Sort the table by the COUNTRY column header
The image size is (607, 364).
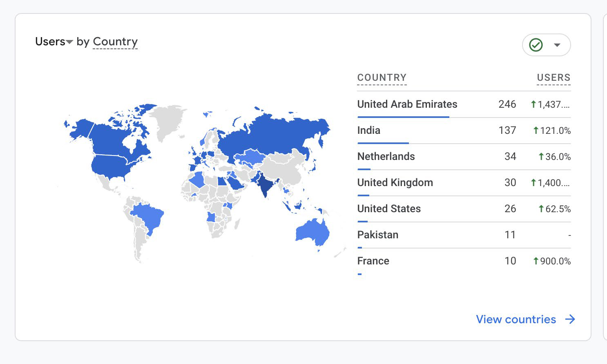click(382, 77)
